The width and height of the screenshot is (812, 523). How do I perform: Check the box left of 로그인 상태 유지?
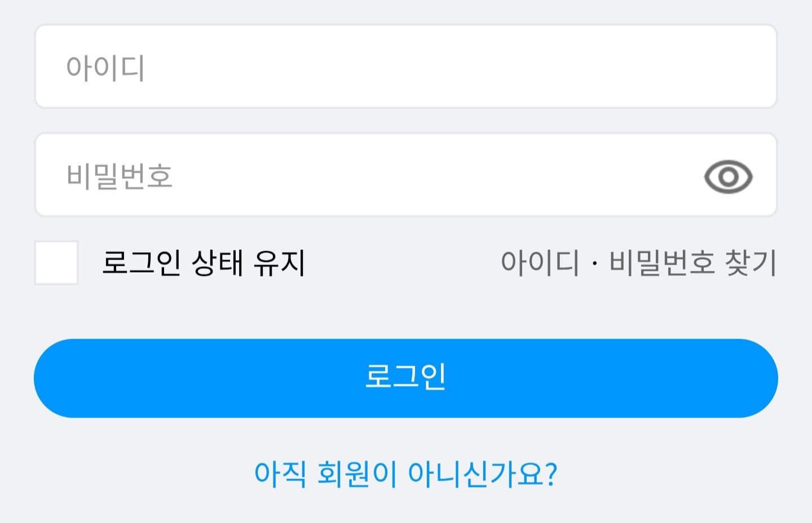coord(56,263)
